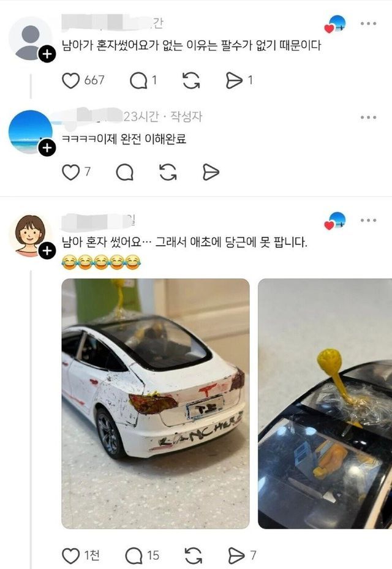The width and height of the screenshot is (392, 569).
Task: Follow the cartoon girl avatar user
Action: (x=47, y=251)
